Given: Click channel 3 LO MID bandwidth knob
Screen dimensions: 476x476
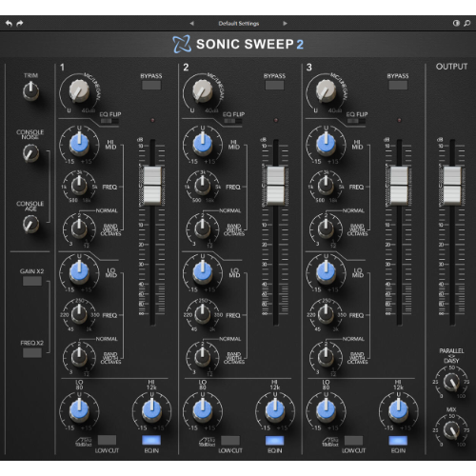Looking at the screenshot, I should point(326,356).
